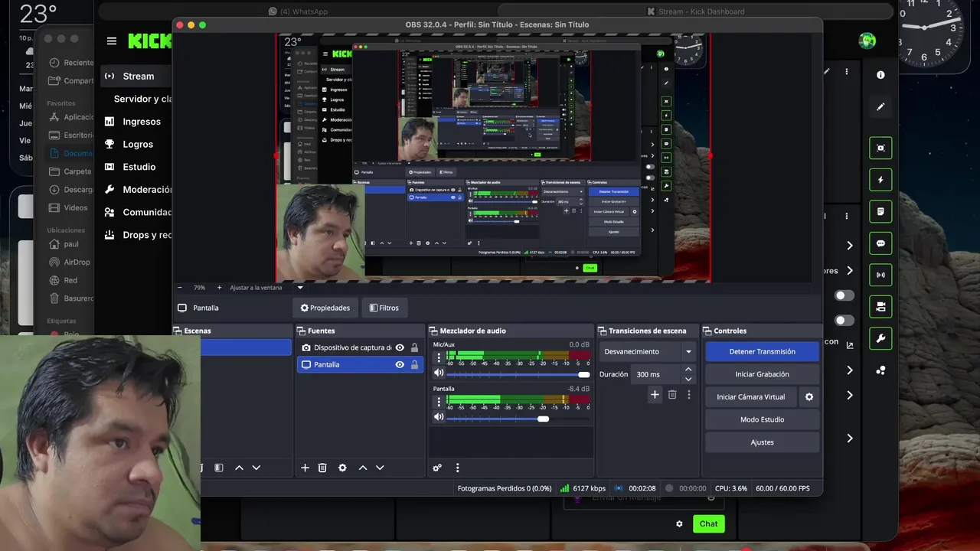Open Ajustes settings button
This screenshot has width=980, height=551.
[762, 442]
